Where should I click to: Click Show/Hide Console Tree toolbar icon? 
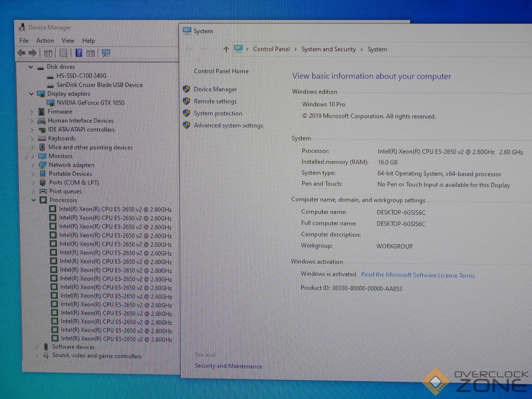[x=48, y=53]
